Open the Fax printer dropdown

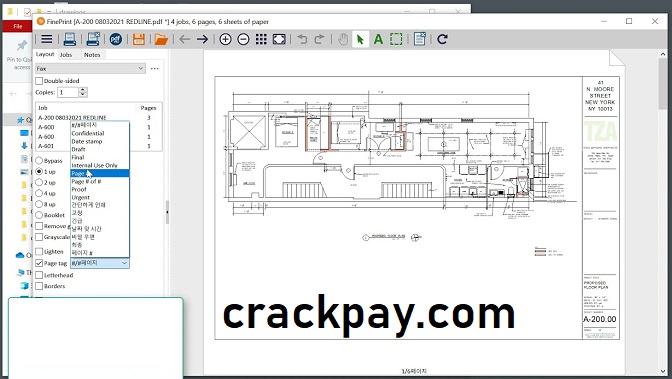(x=90, y=68)
